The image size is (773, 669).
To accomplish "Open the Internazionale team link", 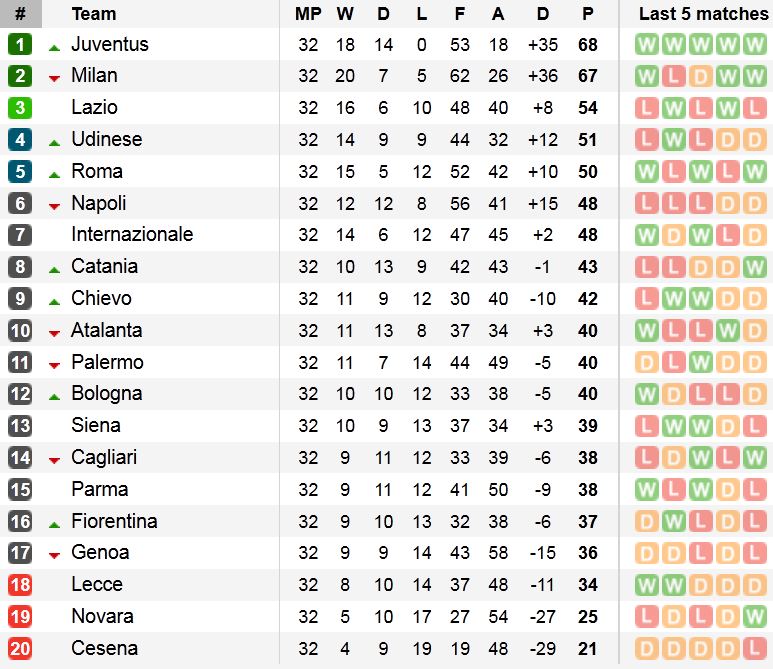I will 132,234.
